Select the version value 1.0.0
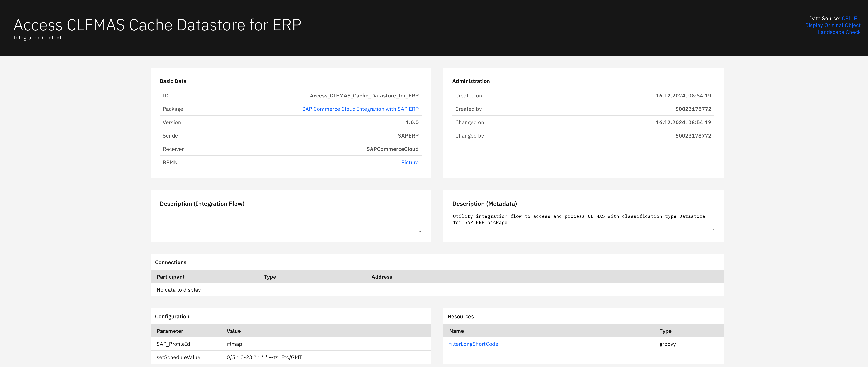 point(412,122)
